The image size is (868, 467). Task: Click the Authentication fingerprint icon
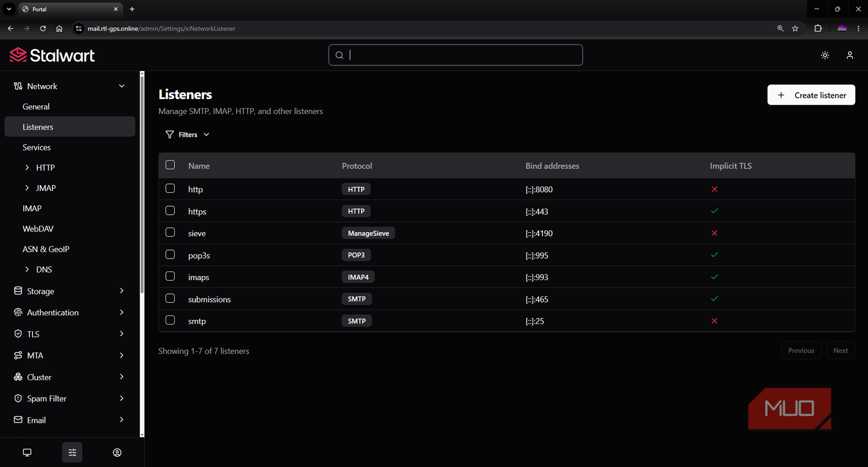(x=18, y=312)
